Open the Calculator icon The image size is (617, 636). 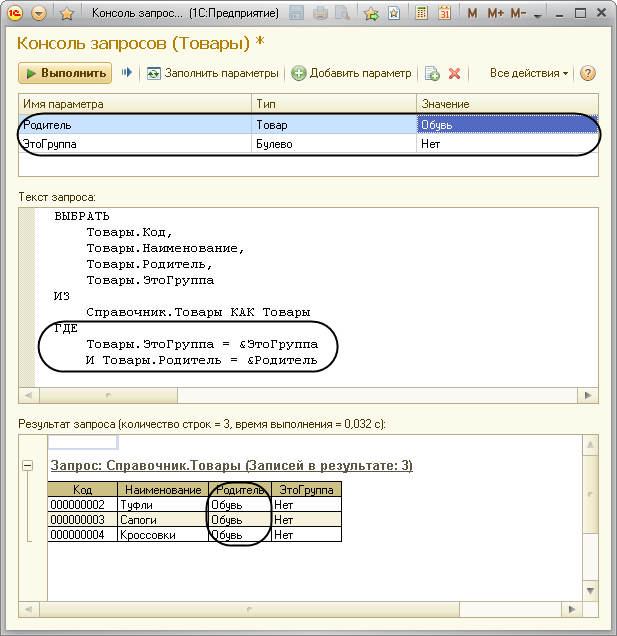pyautogui.click(x=421, y=13)
